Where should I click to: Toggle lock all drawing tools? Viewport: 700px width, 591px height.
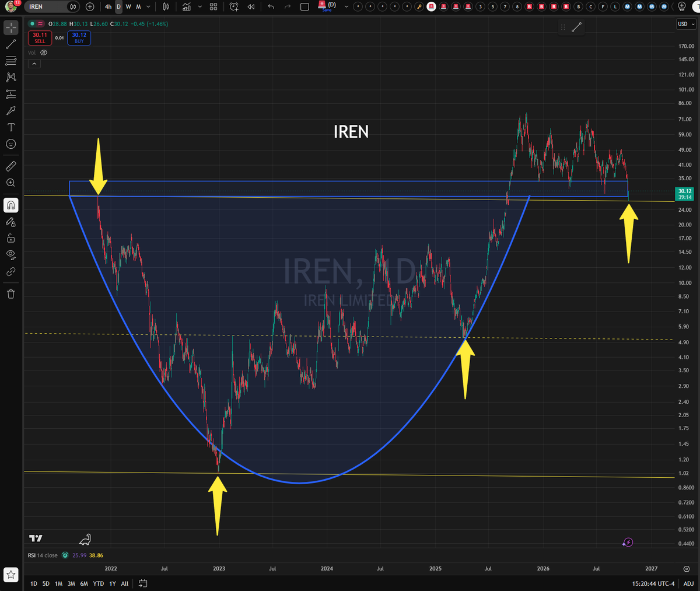[11, 238]
